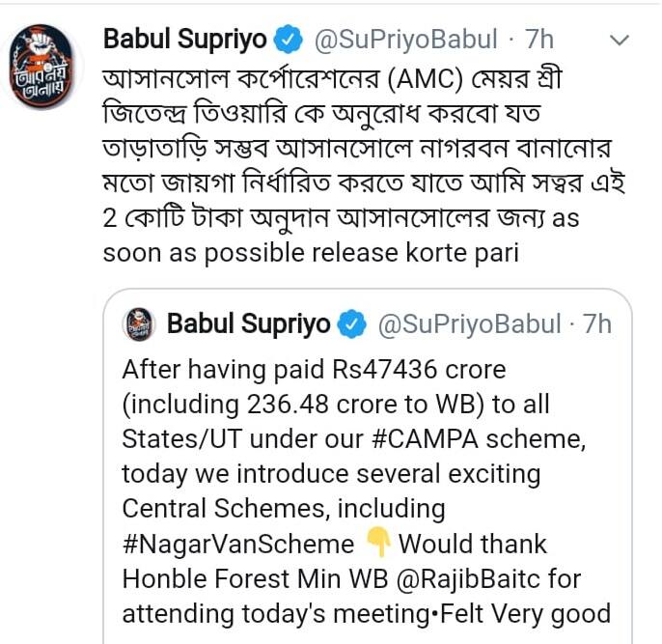Click the pointing-down hand emoji
662x644 pixels.
pos(378,544)
